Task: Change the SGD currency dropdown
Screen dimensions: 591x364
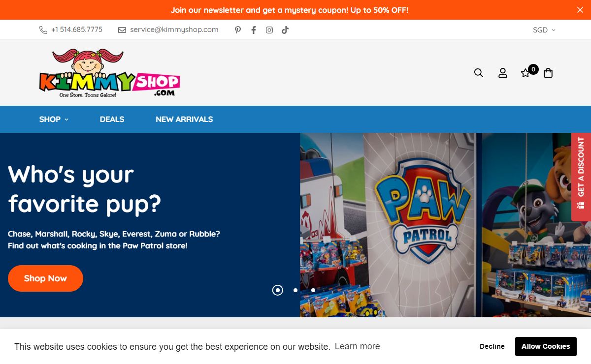Action: [x=544, y=30]
